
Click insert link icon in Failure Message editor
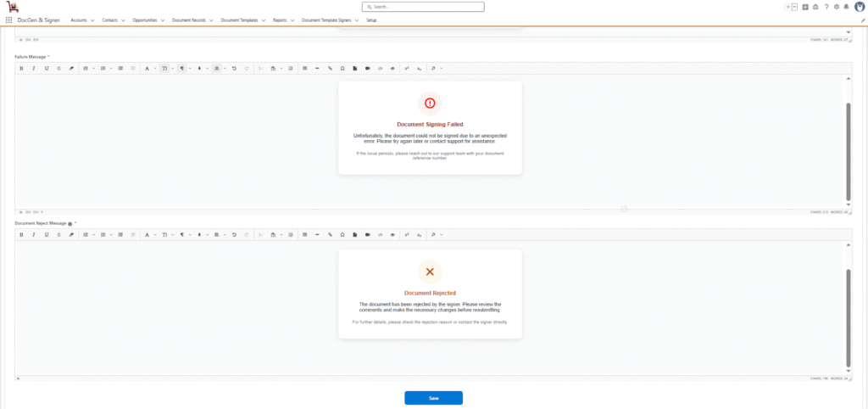(x=330, y=68)
